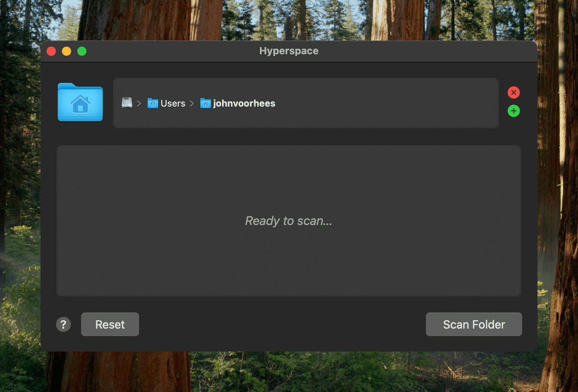This screenshot has width=578, height=392.
Task: Click the Hyperspace window title
Action: (x=289, y=51)
